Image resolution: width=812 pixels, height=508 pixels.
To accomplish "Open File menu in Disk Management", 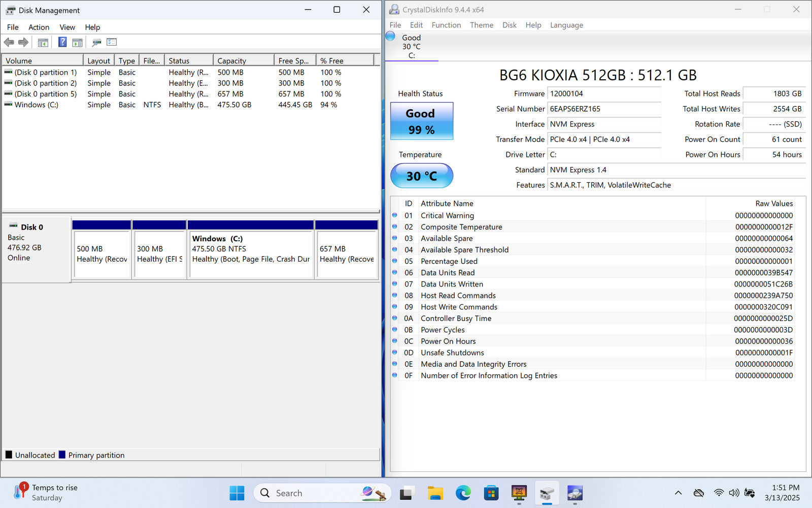I will tap(13, 27).
